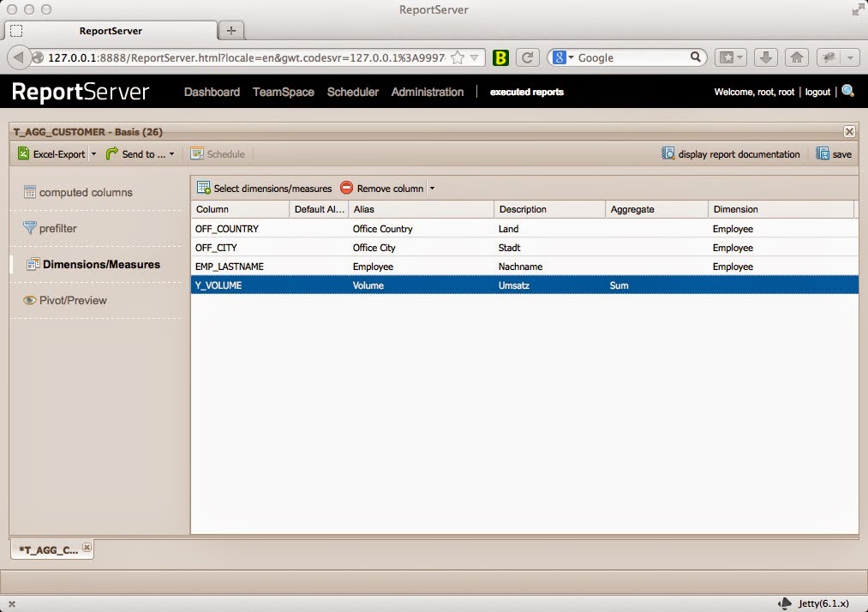Click the prefilter funnel icon
The width and height of the screenshot is (868, 612).
30,228
